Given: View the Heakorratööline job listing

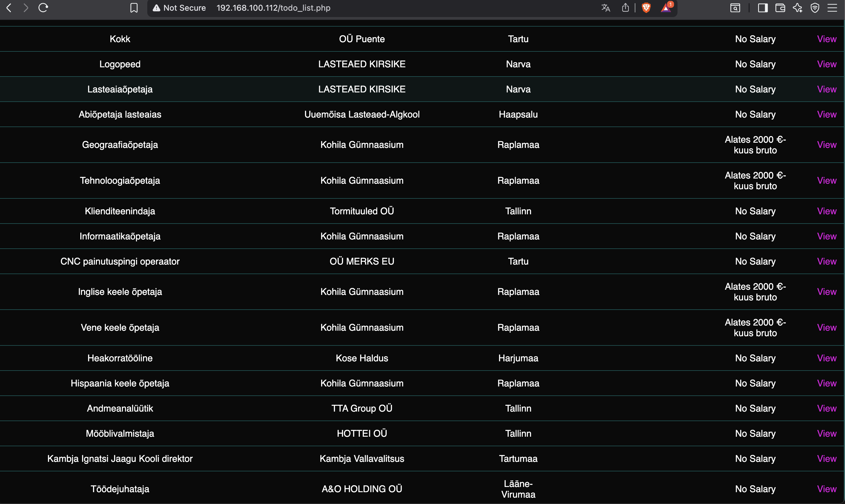Looking at the screenshot, I should click(x=827, y=358).
